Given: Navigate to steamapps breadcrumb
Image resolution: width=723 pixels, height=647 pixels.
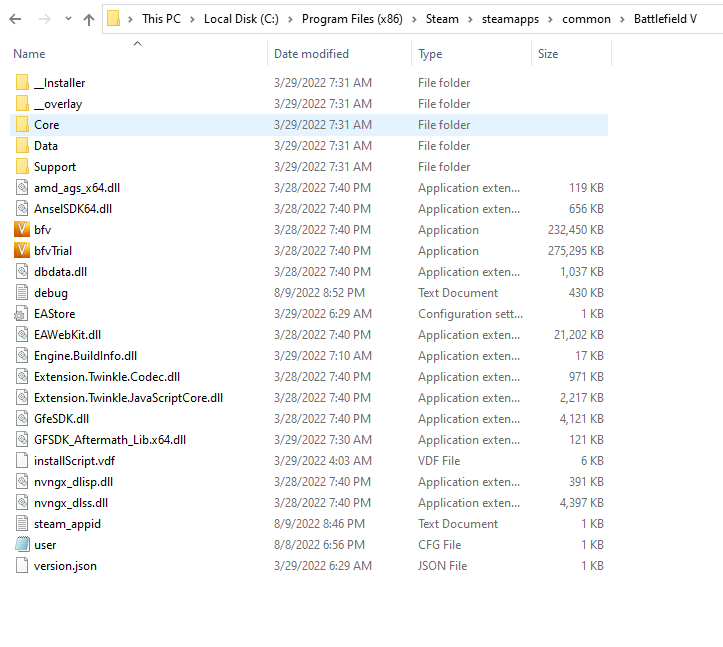Looking at the screenshot, I should 510,19.
